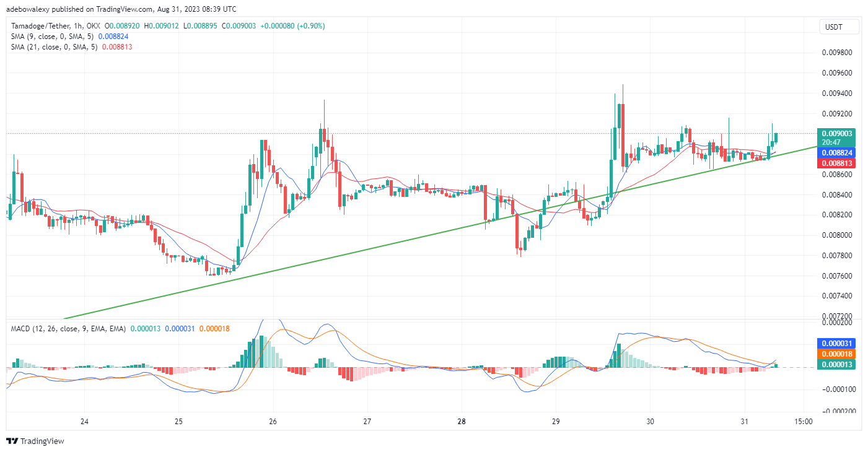Click date label 30 on time axis

(x=650, y=422)
